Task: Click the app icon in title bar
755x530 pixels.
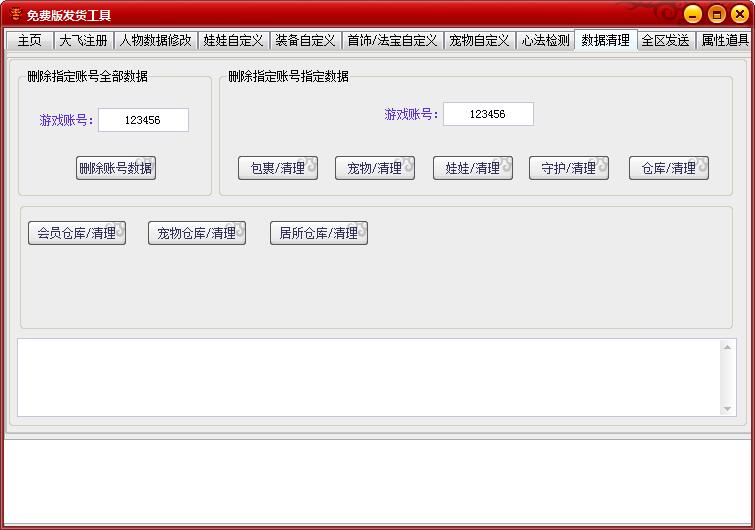Action: [15, 15]
